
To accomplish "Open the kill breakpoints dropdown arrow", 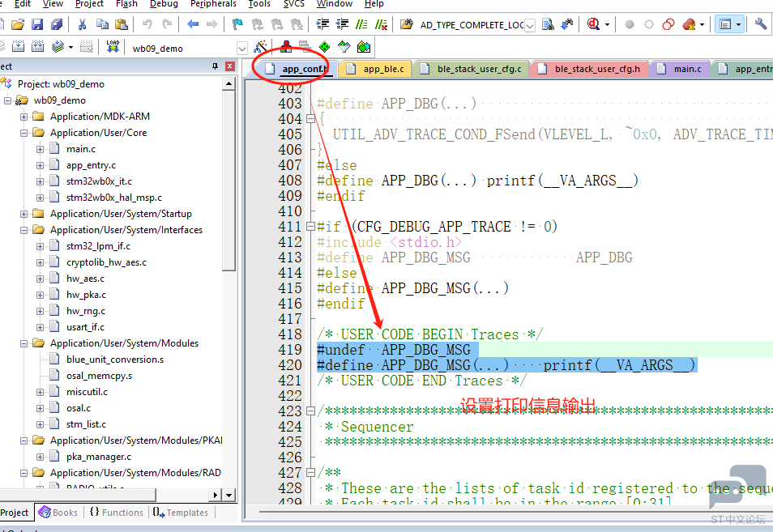I will (x=702, y=24).
